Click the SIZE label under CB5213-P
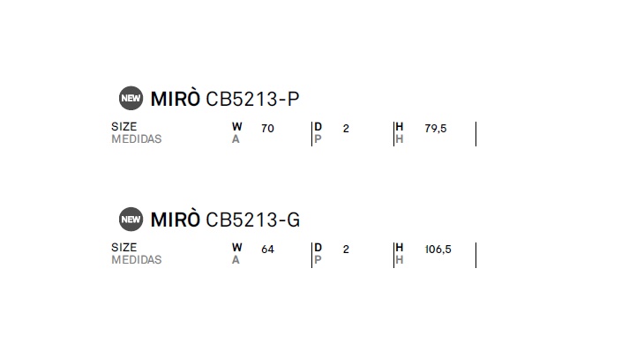Viewport: 644px width, 358px height. [x=124, y=126]
